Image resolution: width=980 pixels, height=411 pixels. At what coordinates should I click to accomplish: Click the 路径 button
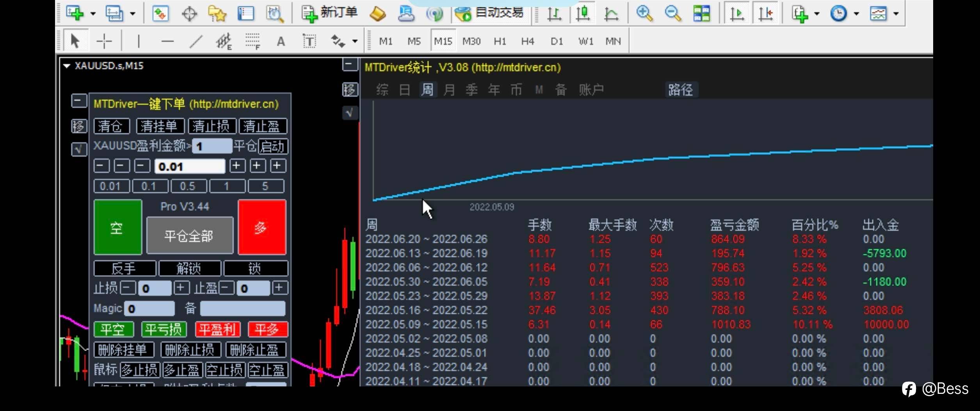681,90
